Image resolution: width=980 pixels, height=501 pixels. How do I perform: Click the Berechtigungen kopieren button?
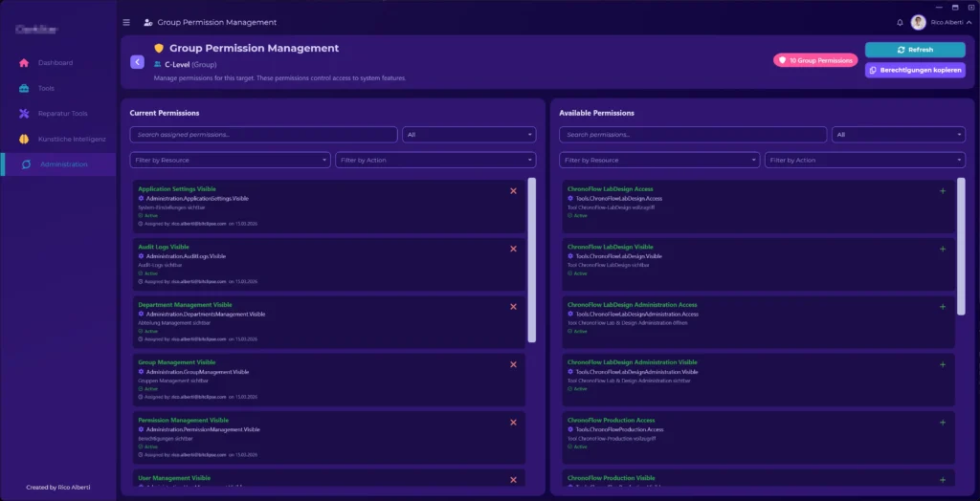(915, 70)
